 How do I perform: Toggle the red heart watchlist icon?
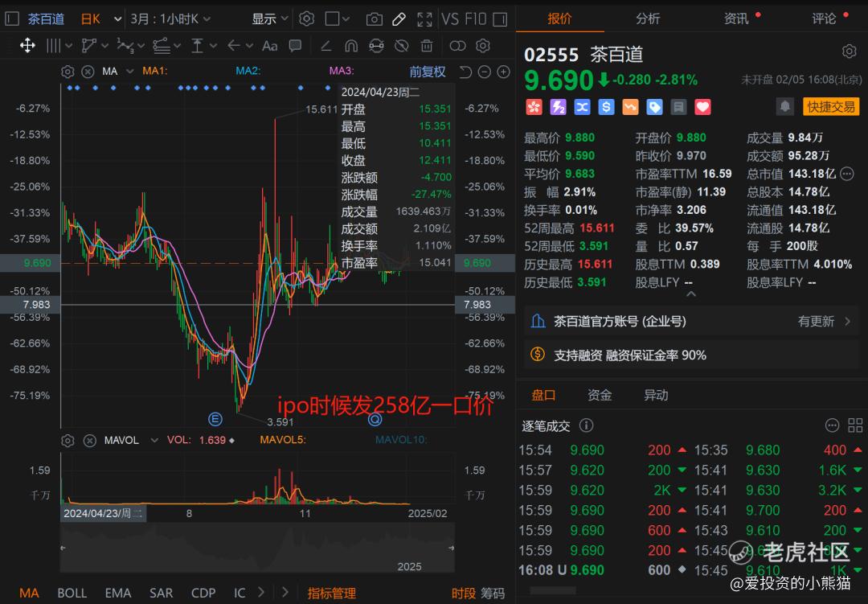pos(702,107)
